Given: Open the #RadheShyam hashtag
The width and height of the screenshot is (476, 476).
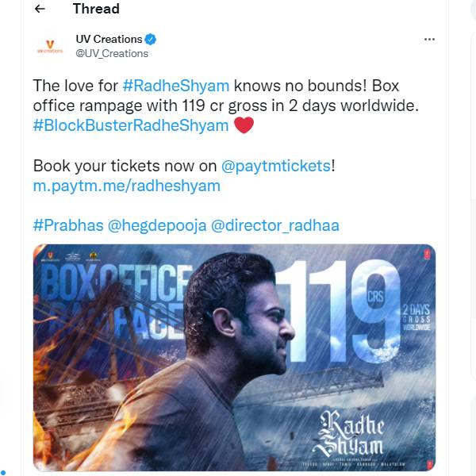Looking at the screenshot, I should click(176, 86).
